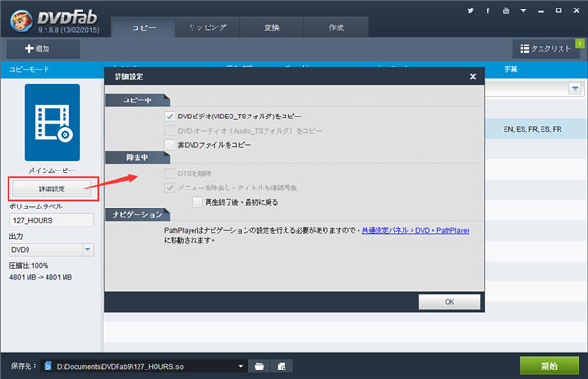Viewport: 588px width, 379px height.
Task: Switch to the 作成 tab
Action: (x=337, y=27)
